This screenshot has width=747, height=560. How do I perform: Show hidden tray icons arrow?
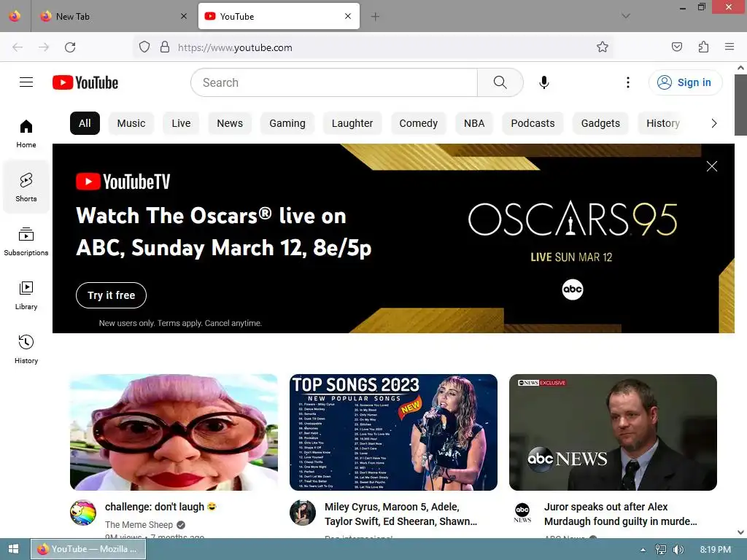pos(643,550)
